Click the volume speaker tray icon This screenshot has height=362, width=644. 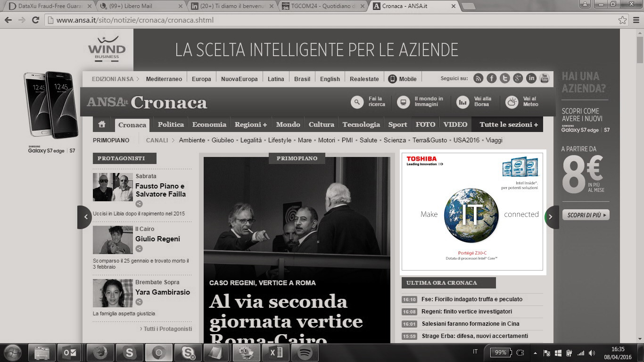592,353
